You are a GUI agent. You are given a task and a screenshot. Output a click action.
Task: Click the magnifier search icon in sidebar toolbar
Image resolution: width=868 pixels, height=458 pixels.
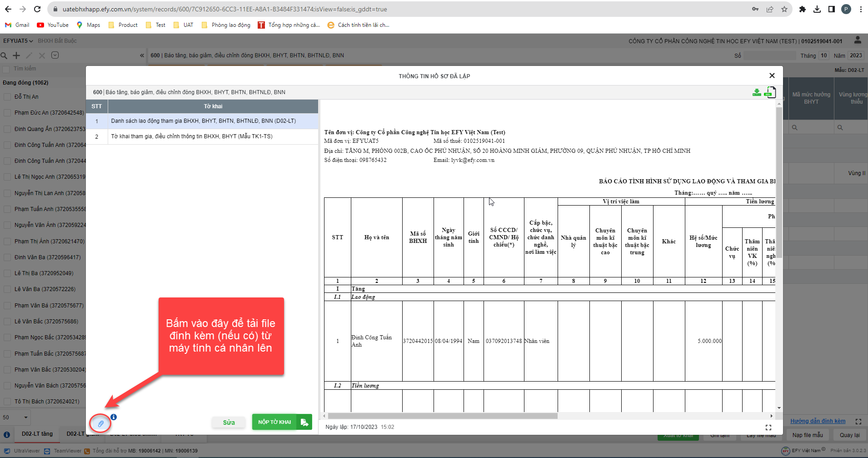pos(4,55)
